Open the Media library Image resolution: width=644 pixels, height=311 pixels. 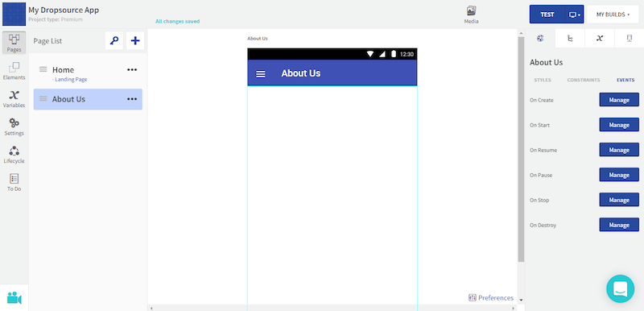[471, 15]
